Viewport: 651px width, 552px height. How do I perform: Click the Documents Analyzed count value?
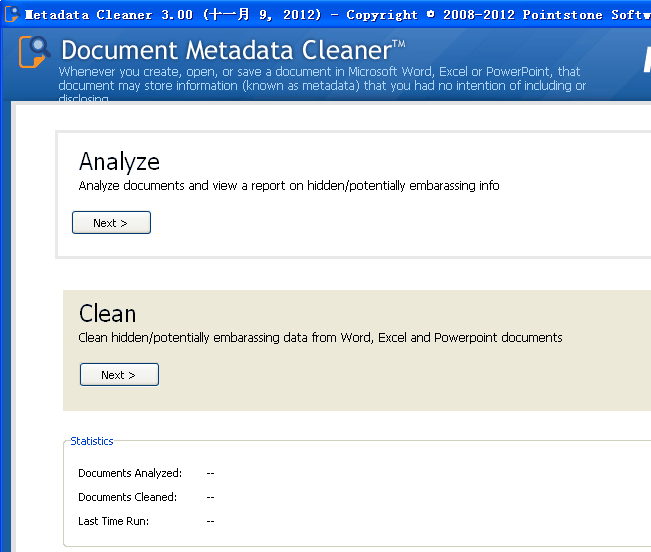tap(210, 473)
